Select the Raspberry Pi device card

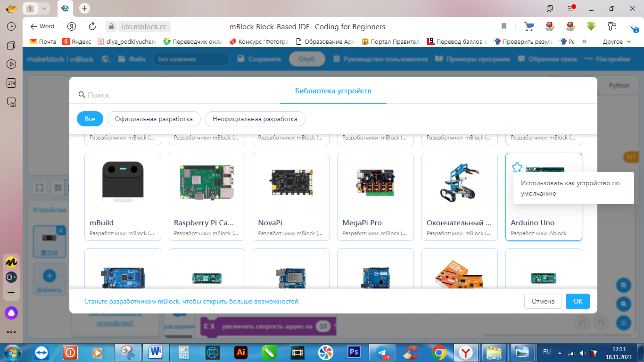pos(207,197)
